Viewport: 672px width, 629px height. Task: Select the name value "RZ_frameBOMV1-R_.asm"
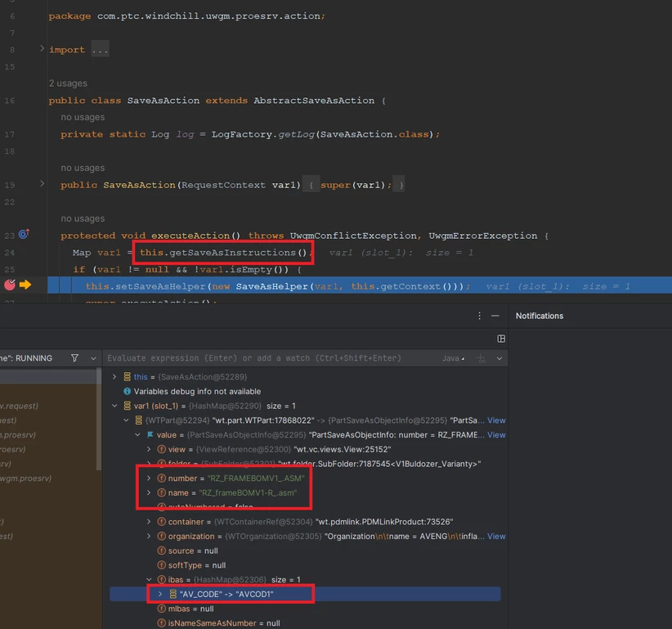248,492
